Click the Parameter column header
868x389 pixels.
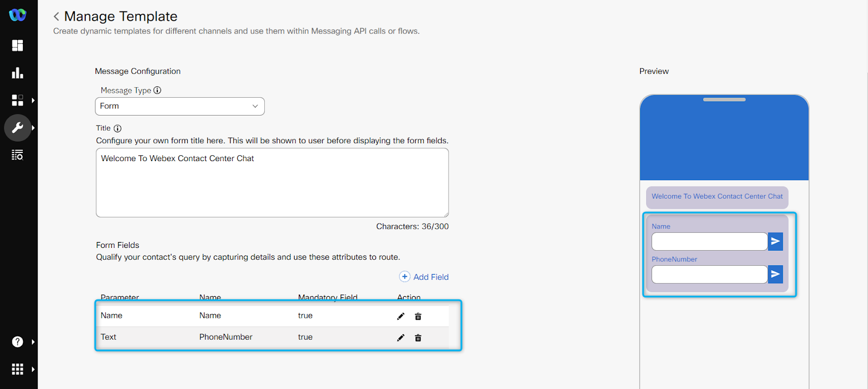click(x=120, y=297)
